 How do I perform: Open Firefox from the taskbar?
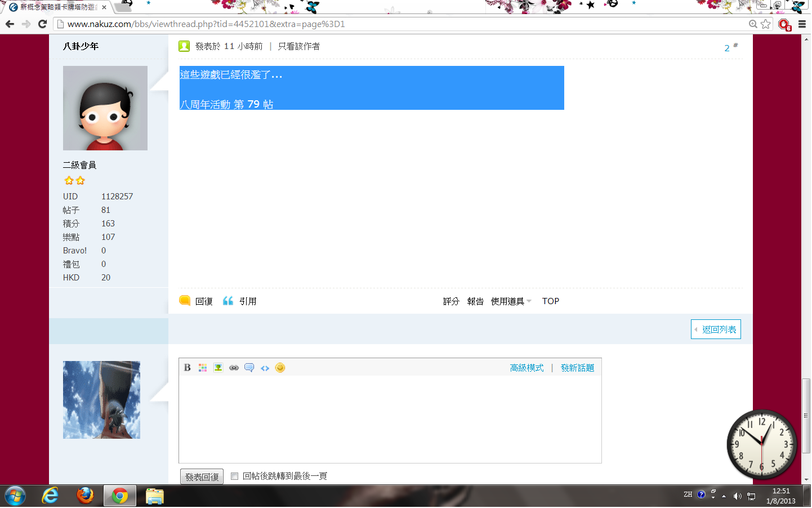pyautogui.click(x=85, y=496)
